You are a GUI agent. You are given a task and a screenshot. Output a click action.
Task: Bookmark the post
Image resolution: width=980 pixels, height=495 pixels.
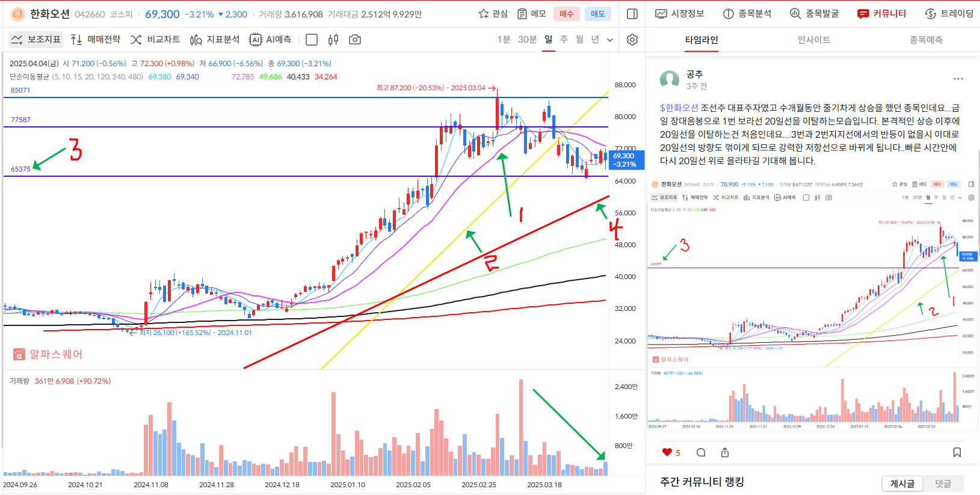point(957,453)
